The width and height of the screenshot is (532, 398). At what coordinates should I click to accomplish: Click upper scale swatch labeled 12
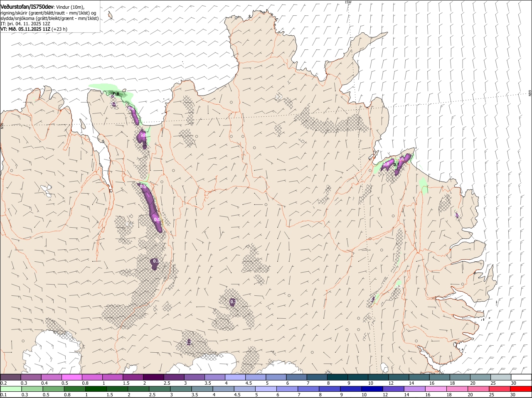398,377
